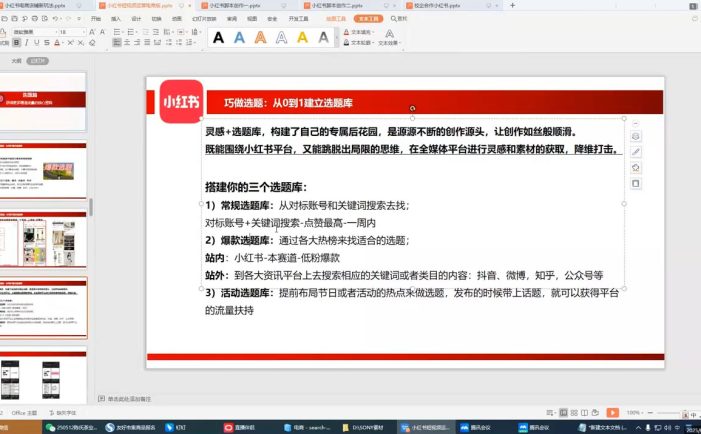Click the increase font size icon
Viewport: 701px width, 434px height.
(92, 32)
